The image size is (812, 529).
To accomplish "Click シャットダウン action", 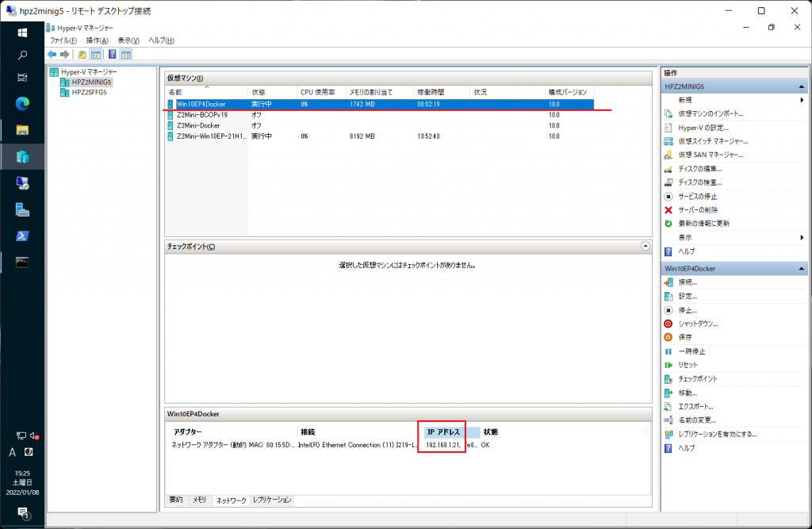I will (698, 324).
